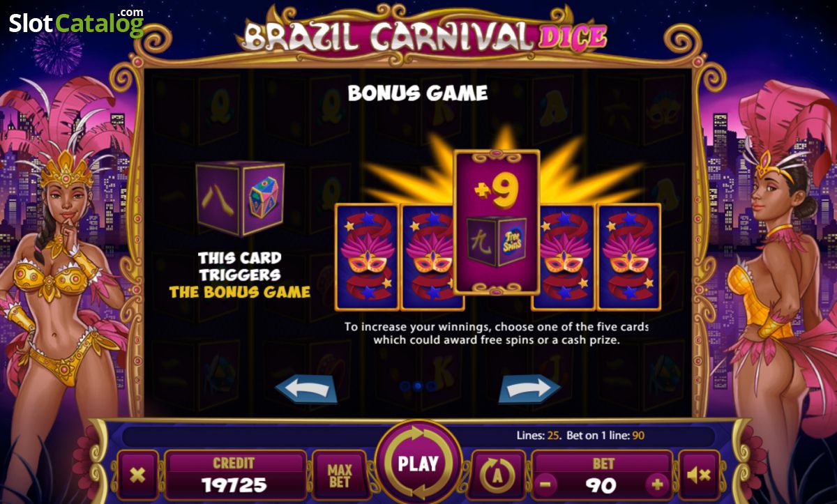Go to next info page arrow
The image size is (837, 504).
point(529,389)
